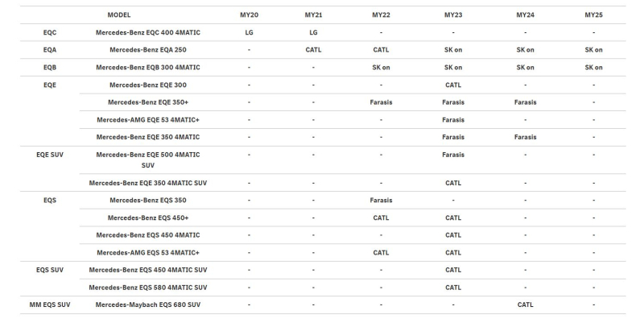Click Mercedes-AMG EQE 53 4MATIC+ model name
This screenshot has width=644, height=319.
pos(148,120)
